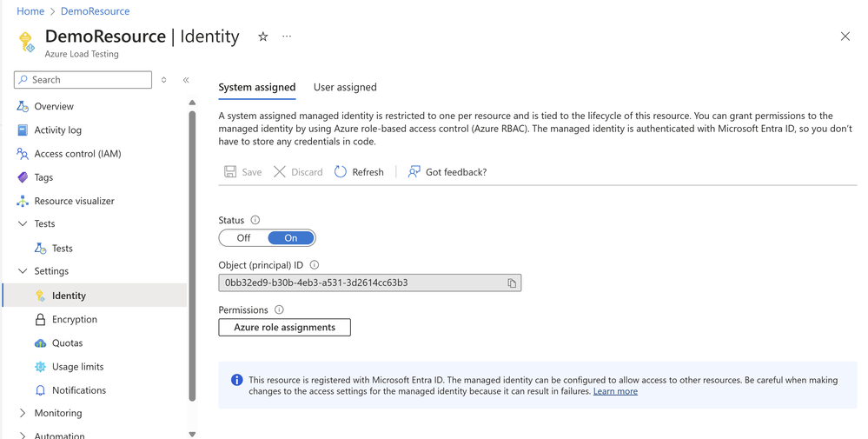Image resolution: width=868 pixels, height=439 pixels.
Task: Click the sidebar vertical scrollbar
Action: tap(192, 256)
